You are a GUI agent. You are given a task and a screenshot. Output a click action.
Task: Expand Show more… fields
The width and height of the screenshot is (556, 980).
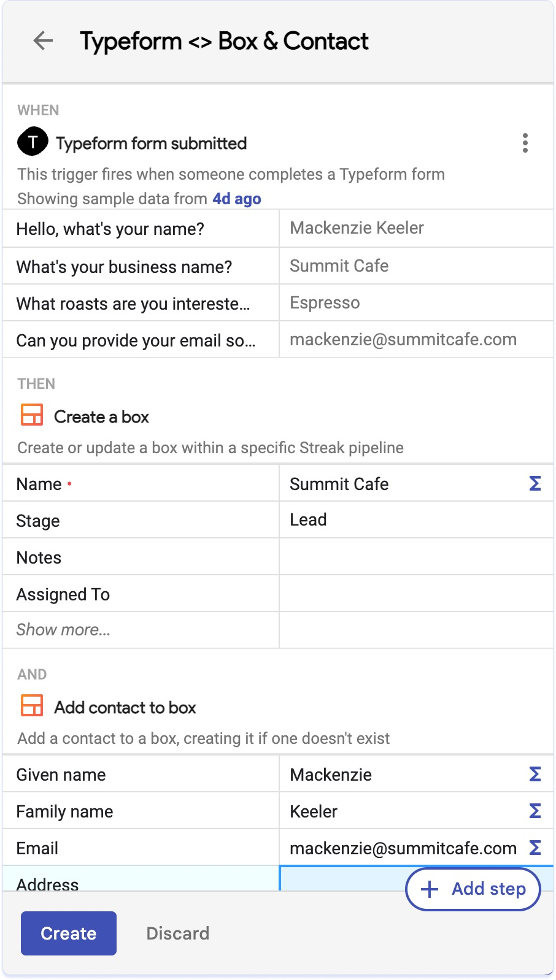click(x=63, y=630)
